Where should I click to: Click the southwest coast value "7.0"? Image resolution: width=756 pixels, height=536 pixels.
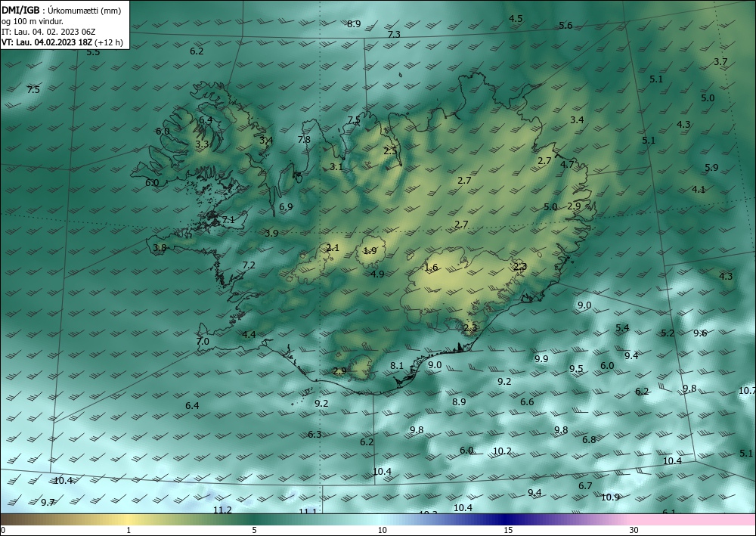pos(203,341)
